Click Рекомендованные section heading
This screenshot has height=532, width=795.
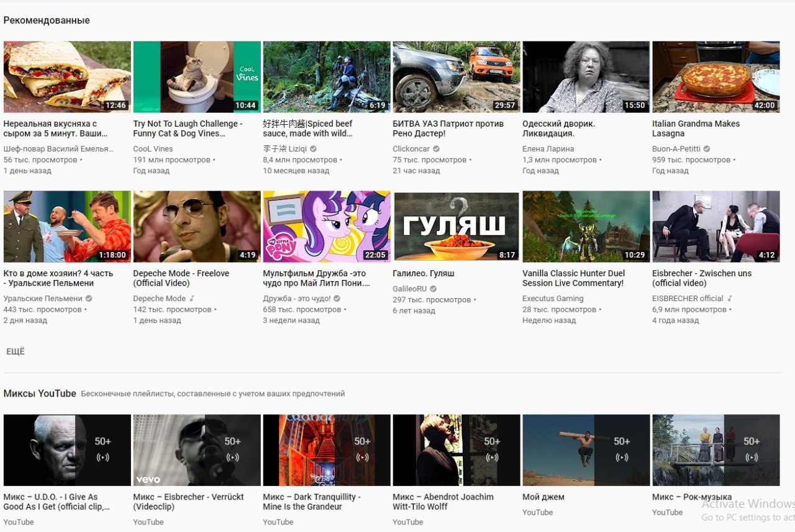pos(47,20)
